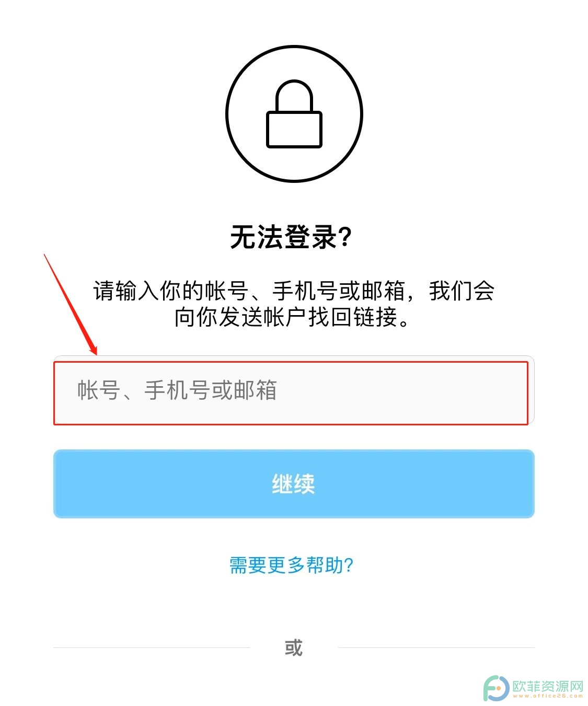Click the 欧菲资源网 watermark text
588x706 pixels.
tap(547, 686)
